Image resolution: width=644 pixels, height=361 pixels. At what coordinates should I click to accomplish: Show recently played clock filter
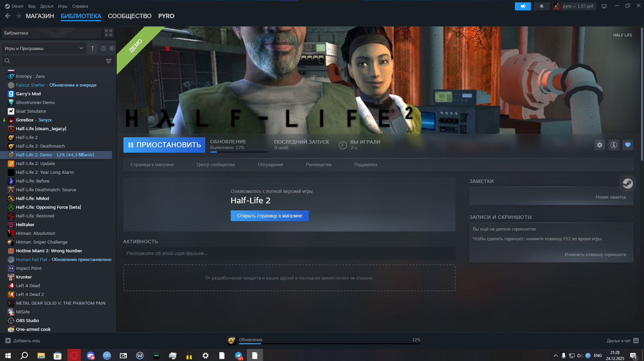pos(103,48)
